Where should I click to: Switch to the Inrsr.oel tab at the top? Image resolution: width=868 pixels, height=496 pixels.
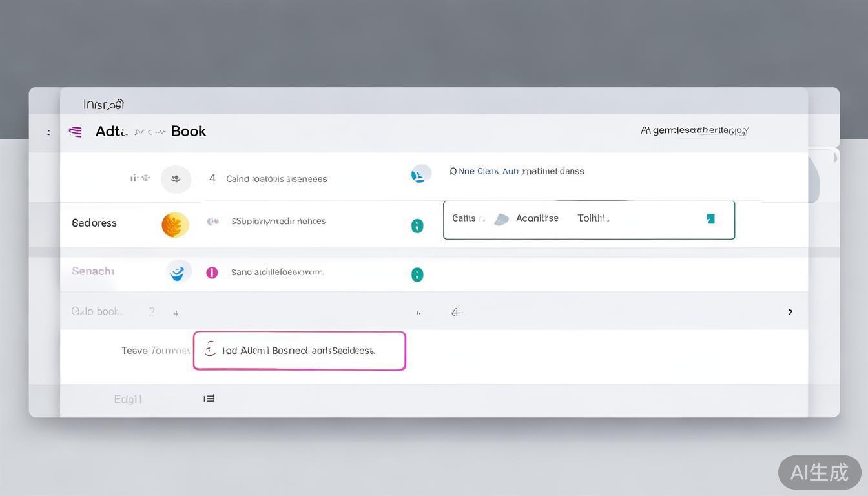coord(103,104)
